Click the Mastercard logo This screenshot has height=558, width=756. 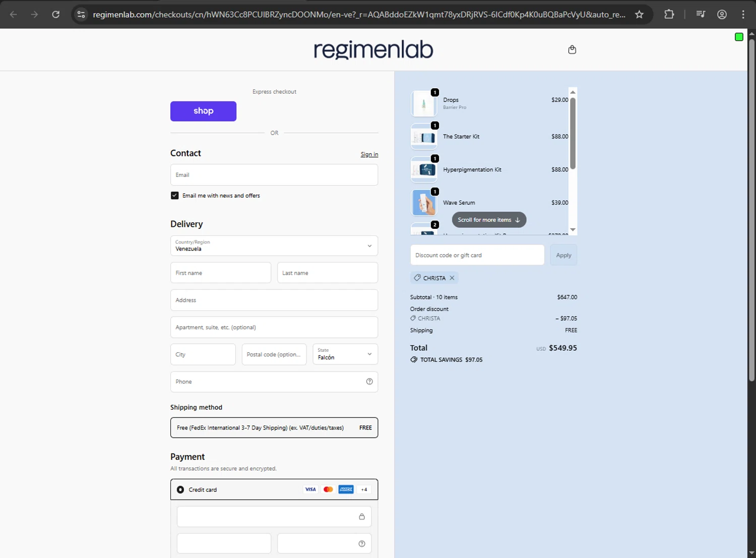328,489
